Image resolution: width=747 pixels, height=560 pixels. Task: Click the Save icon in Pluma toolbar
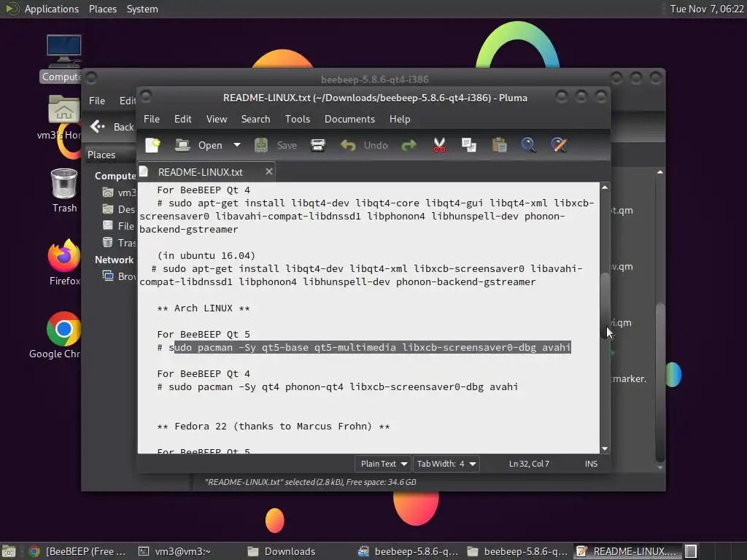click(260, 145)
